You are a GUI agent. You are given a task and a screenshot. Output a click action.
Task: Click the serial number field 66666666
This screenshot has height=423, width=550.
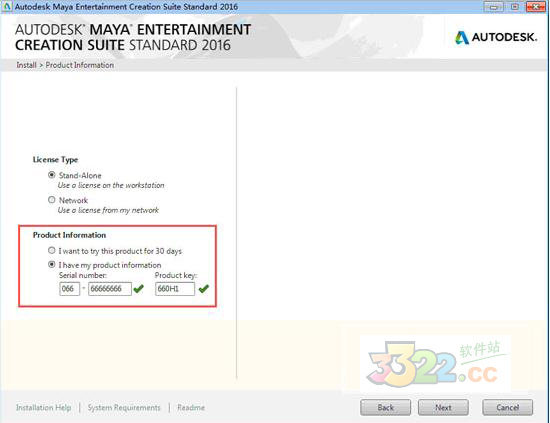point(110,289)
